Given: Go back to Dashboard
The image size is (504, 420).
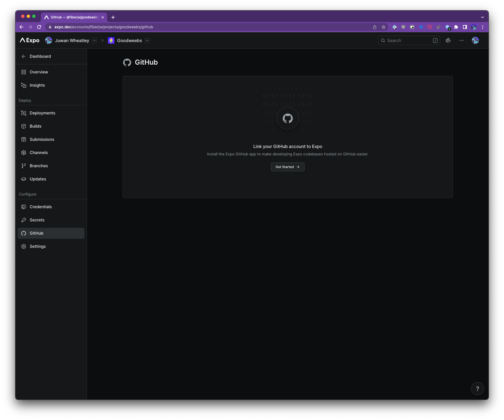Looking at the screenshot, I should click(51, 56).
